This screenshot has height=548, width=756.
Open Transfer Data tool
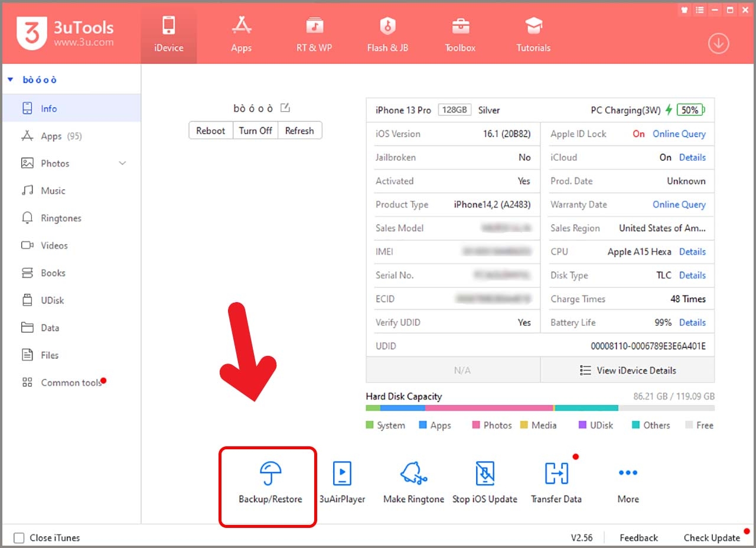[556, 483]
